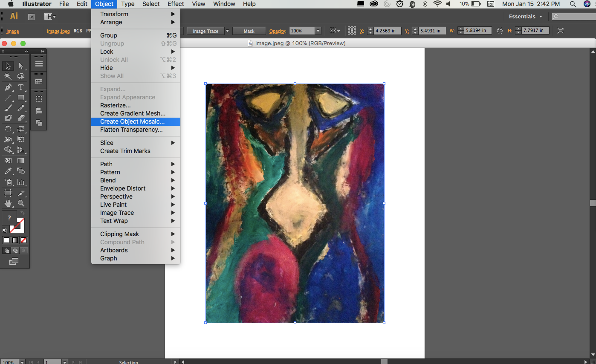
Task: Open Image Trace presets dropdown arrow
Action: [227, 31]
